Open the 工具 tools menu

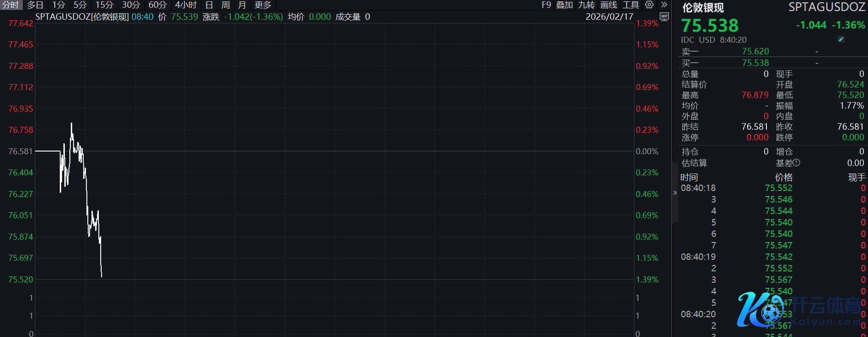pyautogui.click(x=631, y=5)
